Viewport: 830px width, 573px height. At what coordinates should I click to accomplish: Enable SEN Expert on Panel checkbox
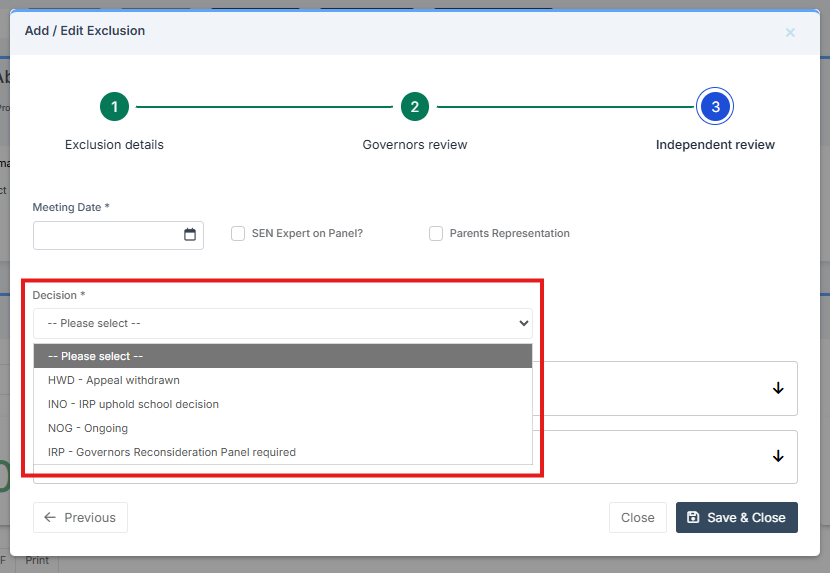[x=238, y=234]
